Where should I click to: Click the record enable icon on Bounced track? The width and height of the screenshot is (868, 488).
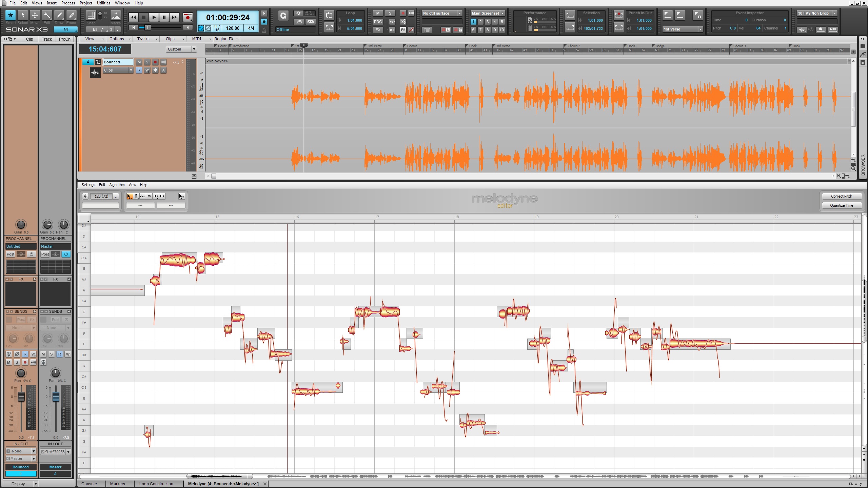[154, 62]
